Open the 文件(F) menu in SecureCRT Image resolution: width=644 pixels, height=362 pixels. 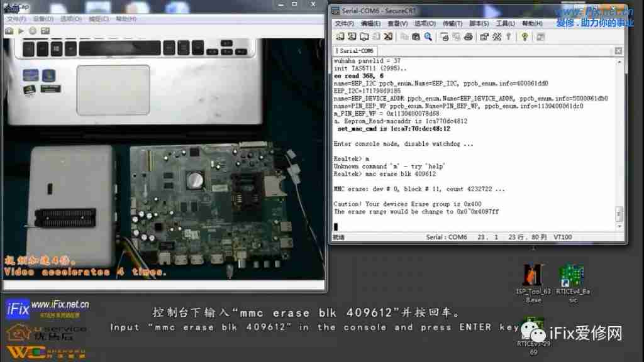click(344, 24)
